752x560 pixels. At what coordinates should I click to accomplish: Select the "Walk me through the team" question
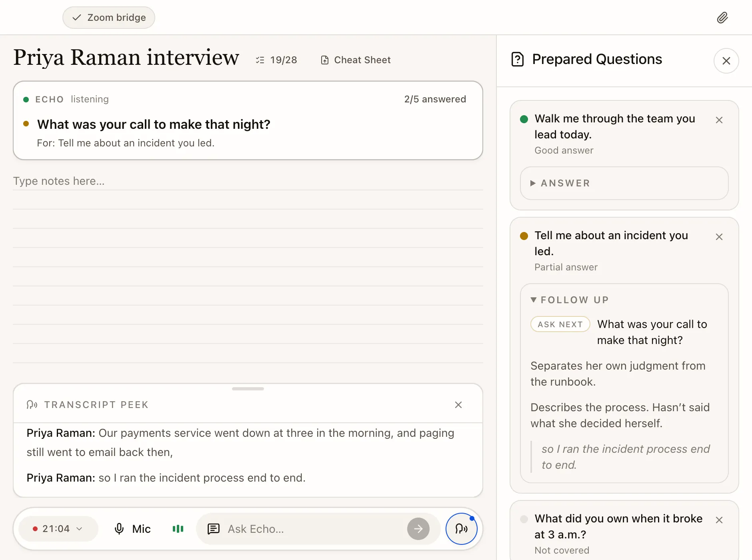tap(615, 126)
